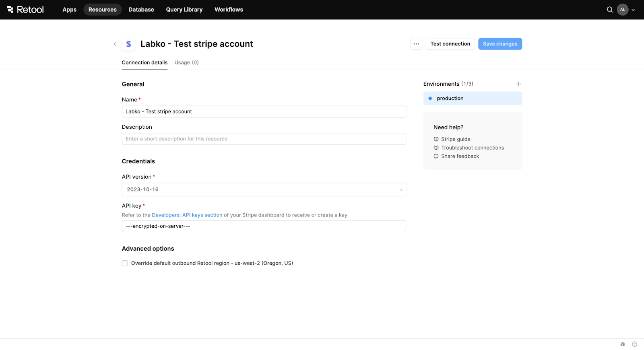Go back using the left arrow
Image resolution: width=644 pixels, height=350 pixels.
pos(115,44)
